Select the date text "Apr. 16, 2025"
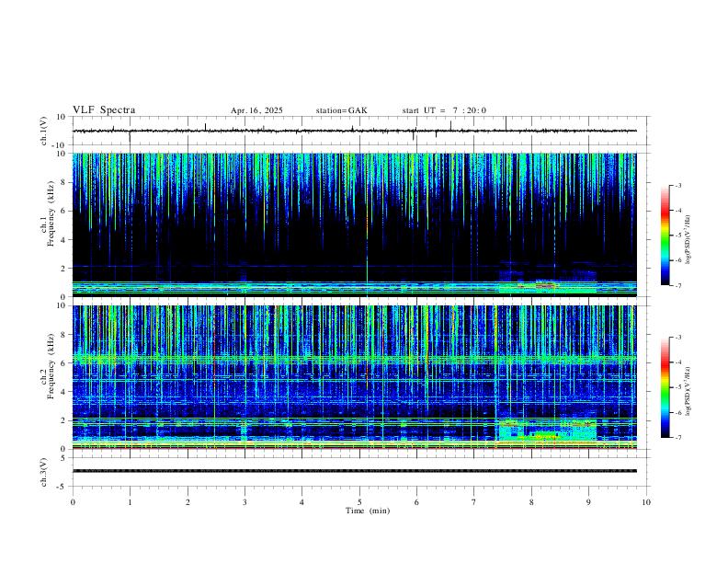This screenshot has height=563, width=728. pos(256,110)
